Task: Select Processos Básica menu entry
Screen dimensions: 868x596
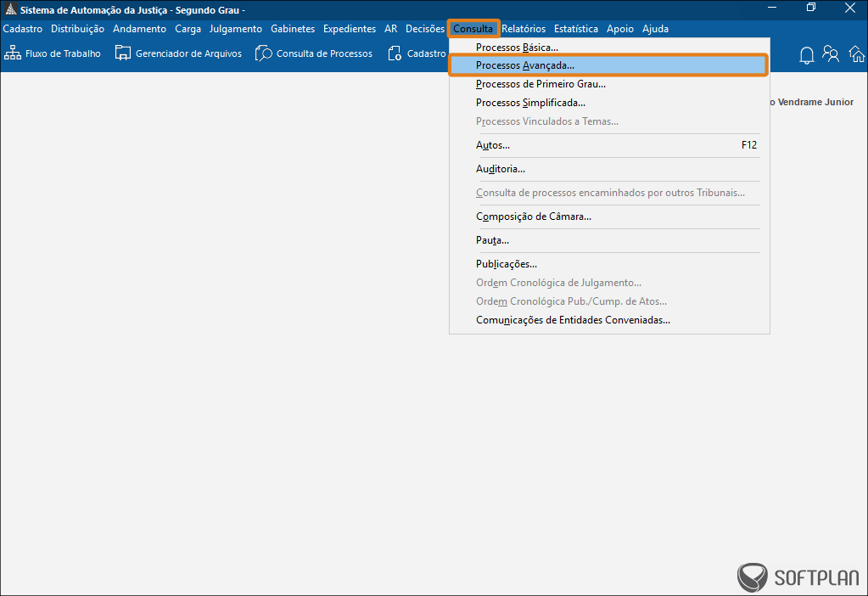Action: (x=609, y=48)
